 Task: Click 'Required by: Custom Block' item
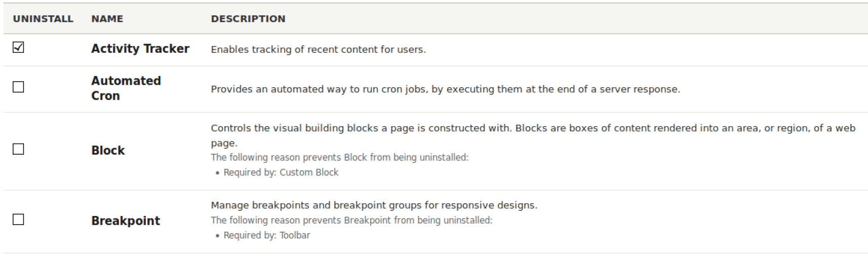(281, 172)
